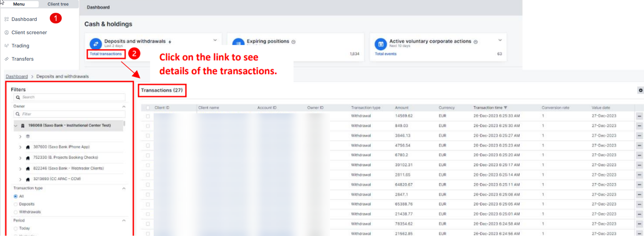
Task: Click the Dashboard icon in the sidebar menu
Action: tap(7, 19)
